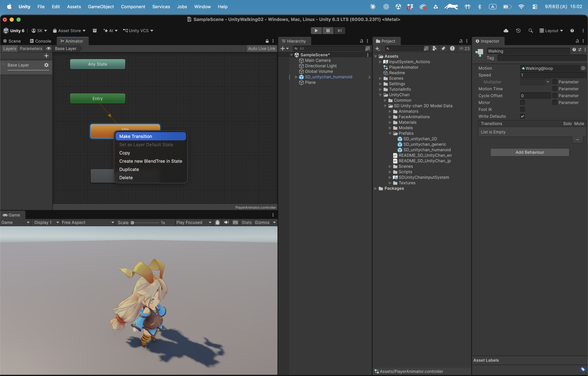The height and width of the screenshot is (376, 588).
Task: Open Undo History clock icon
Action: click(x=518, y=31)
